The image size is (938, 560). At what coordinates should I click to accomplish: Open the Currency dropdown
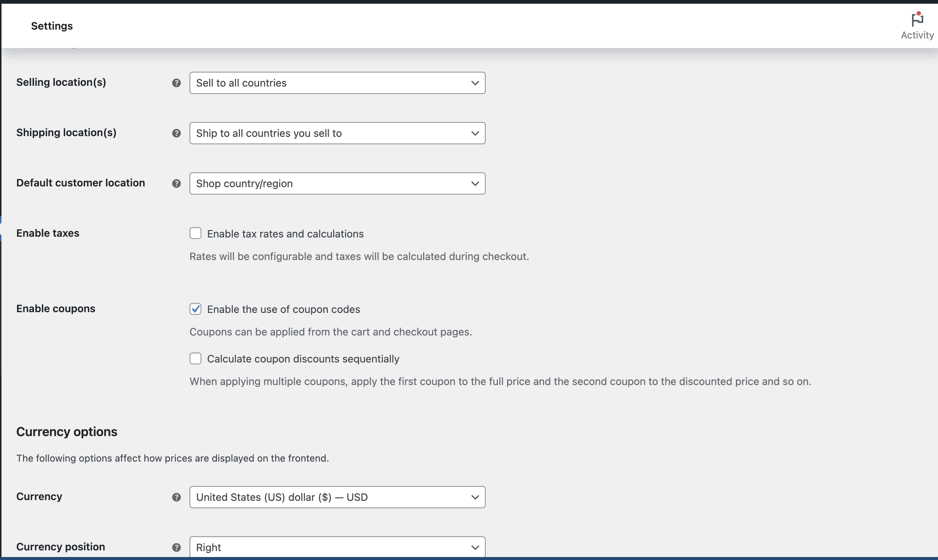point(337,497)
